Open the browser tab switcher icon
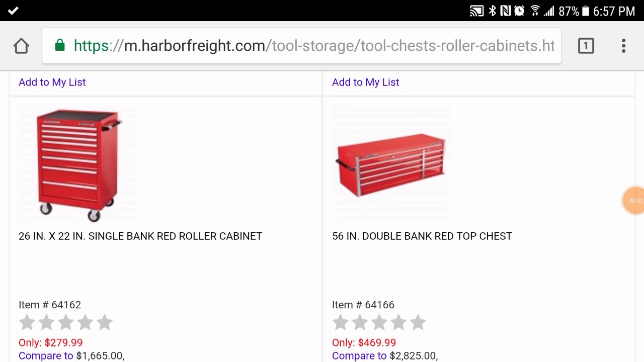Screen dimensions: 644x362 tap(586, 46)
